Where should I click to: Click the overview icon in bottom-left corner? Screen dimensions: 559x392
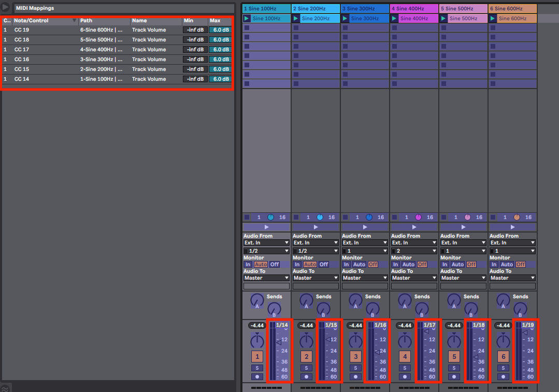click(x=5, y=388)
